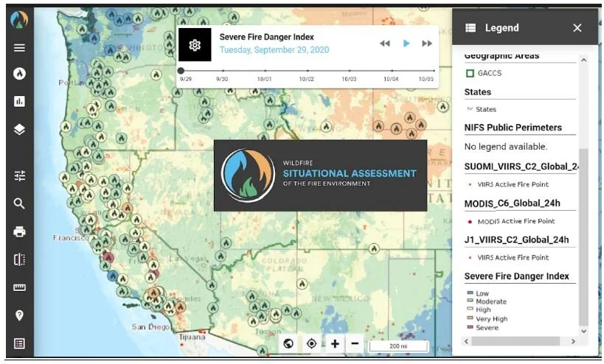Image resolution: width=604 pixels, height=364 pixels.
Task: Click the fire marker near Las Vegas
Action: [221, 256]
